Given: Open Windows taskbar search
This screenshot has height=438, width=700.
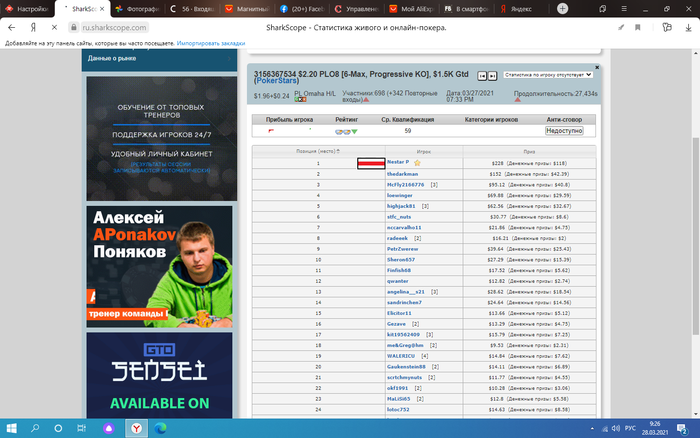Looking at the screenshot, I should [35, 428].
